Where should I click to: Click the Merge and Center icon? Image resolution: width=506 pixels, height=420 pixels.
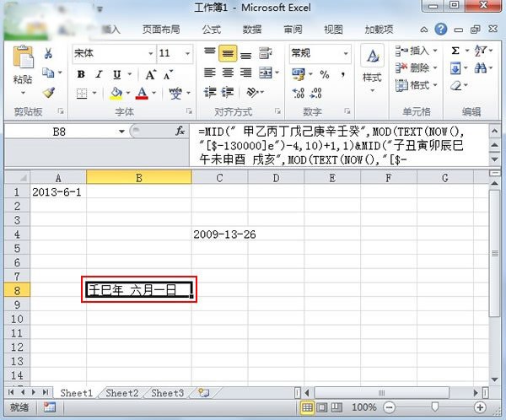[x=266, y=73]
